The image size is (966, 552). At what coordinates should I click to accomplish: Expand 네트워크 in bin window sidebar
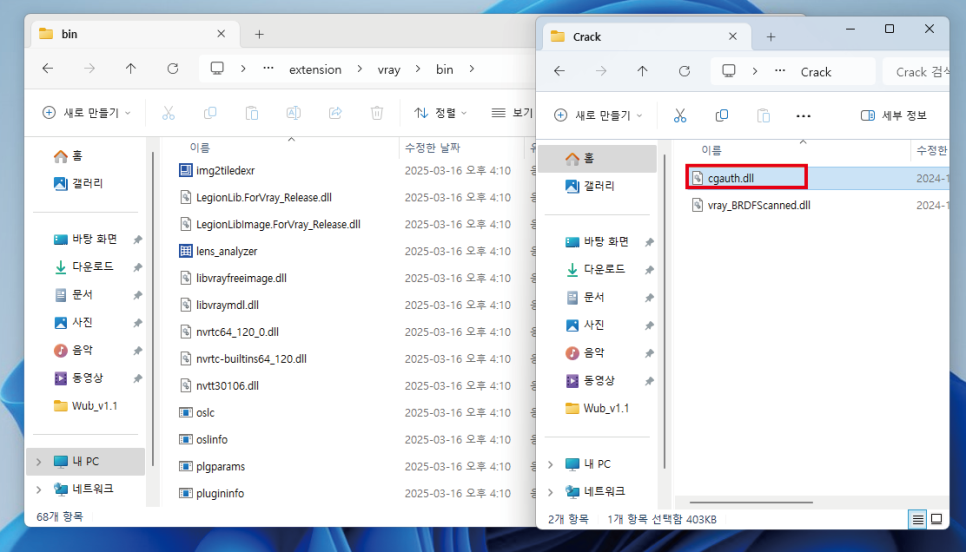click(39, 489)
